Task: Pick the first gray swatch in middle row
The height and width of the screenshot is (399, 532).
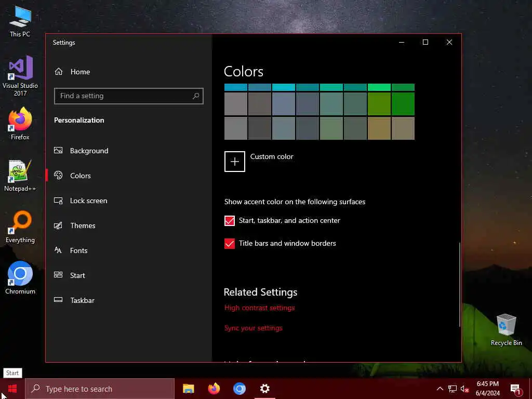Action: coord(235,104)
